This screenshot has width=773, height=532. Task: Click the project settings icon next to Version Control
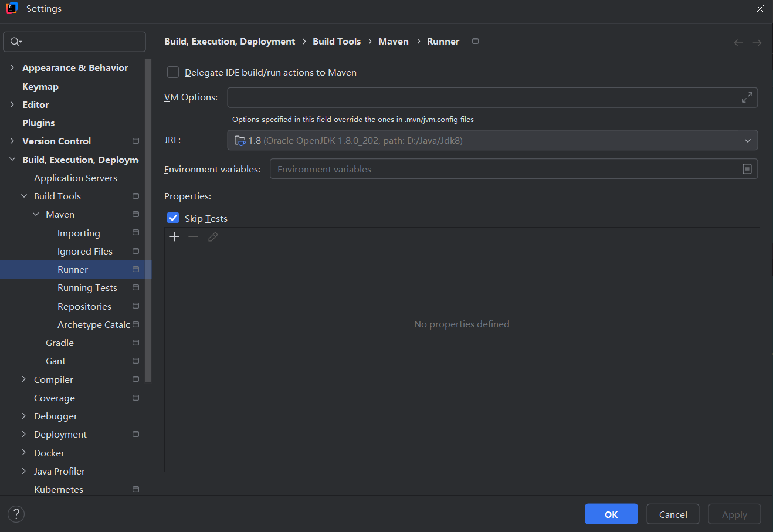pyautogui.click(x=136, y=141)
